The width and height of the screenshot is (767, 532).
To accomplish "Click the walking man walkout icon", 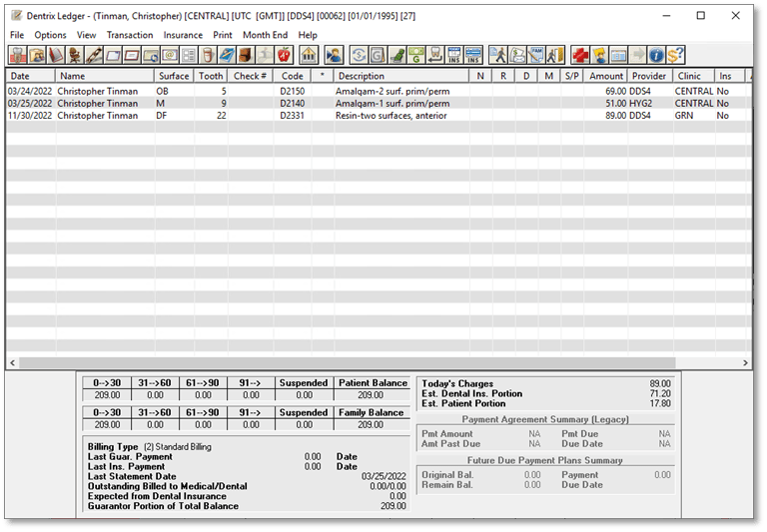I will tap(498, 55).
